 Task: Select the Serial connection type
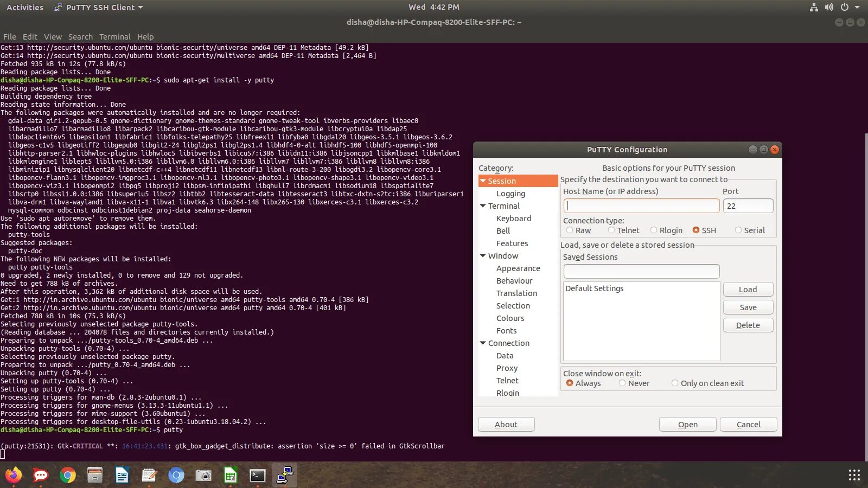click(738, 230)
